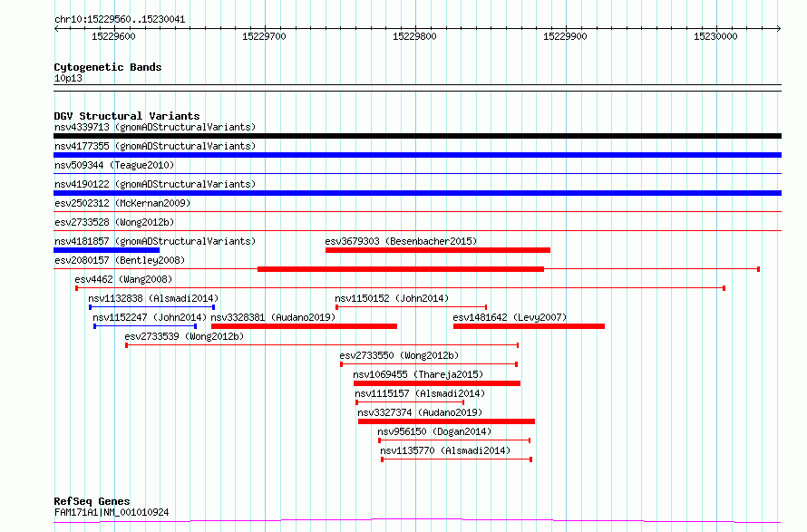
Task: Open esv1481642 (Levy2007) label
Action: click(x=510, y=317)
